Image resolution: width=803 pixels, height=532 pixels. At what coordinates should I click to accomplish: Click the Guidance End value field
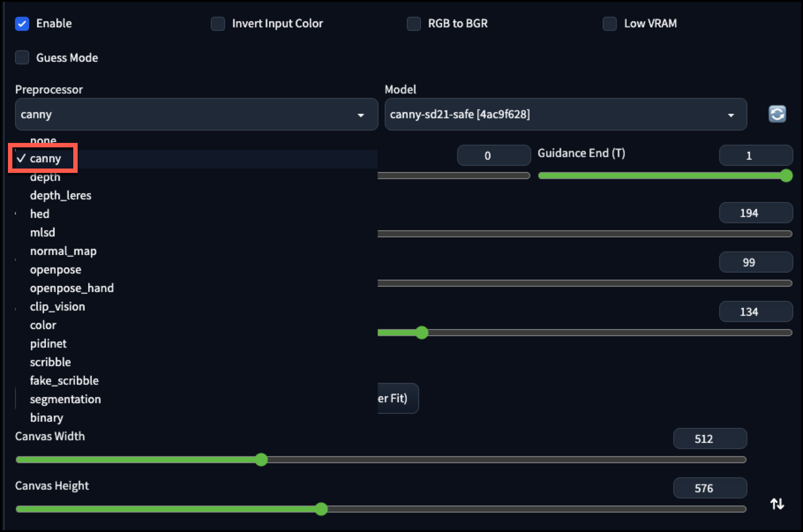click(756, 156)
